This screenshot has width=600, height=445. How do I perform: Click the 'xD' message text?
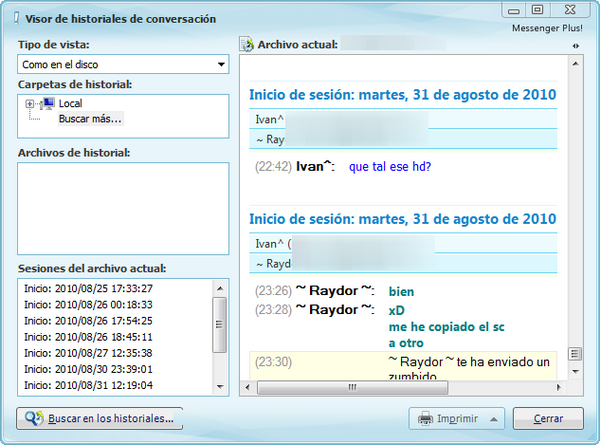(x=397, y=310)
